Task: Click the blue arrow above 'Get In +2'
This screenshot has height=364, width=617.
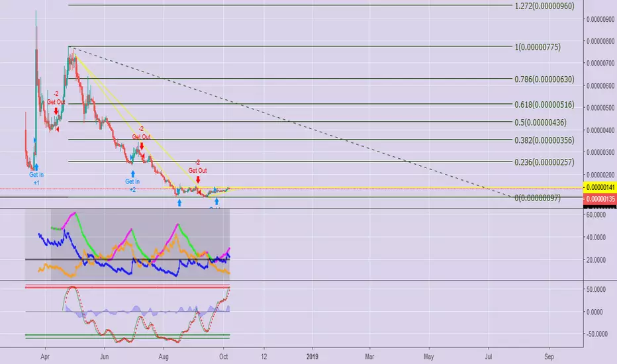Action: tap(133, 174)
